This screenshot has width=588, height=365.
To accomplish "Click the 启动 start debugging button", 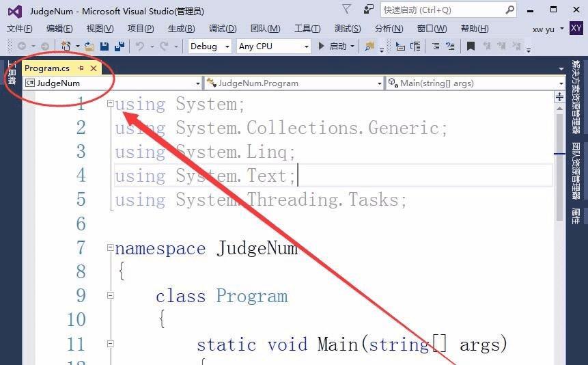I will [333, 46].
